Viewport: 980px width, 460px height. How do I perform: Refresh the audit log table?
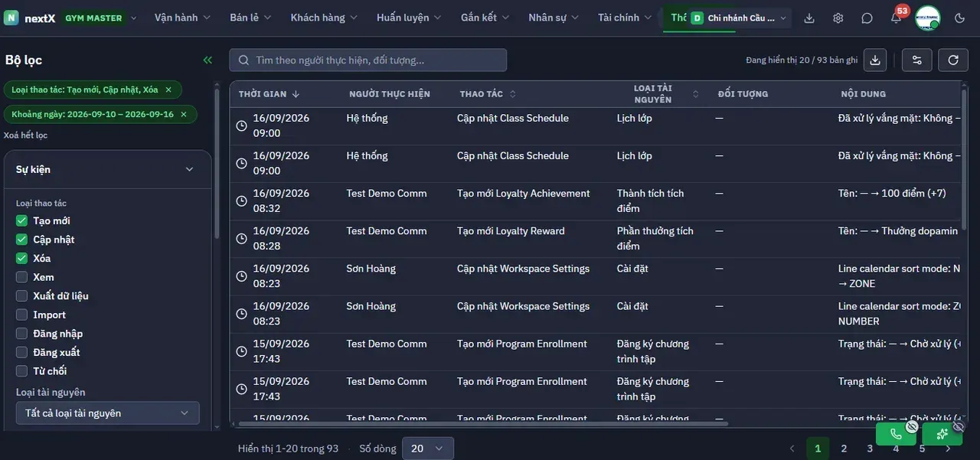[x=953, y=60]
